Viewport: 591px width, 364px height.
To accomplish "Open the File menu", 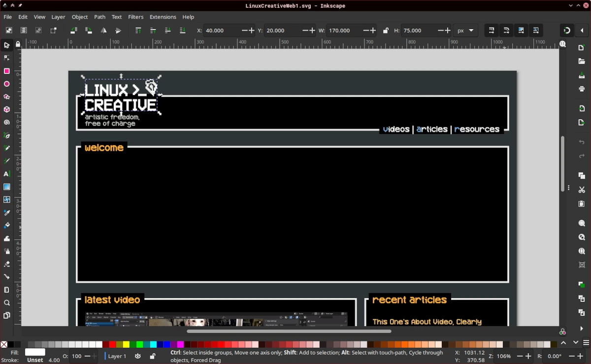I will pyautogui.click(x=8, y=17).
